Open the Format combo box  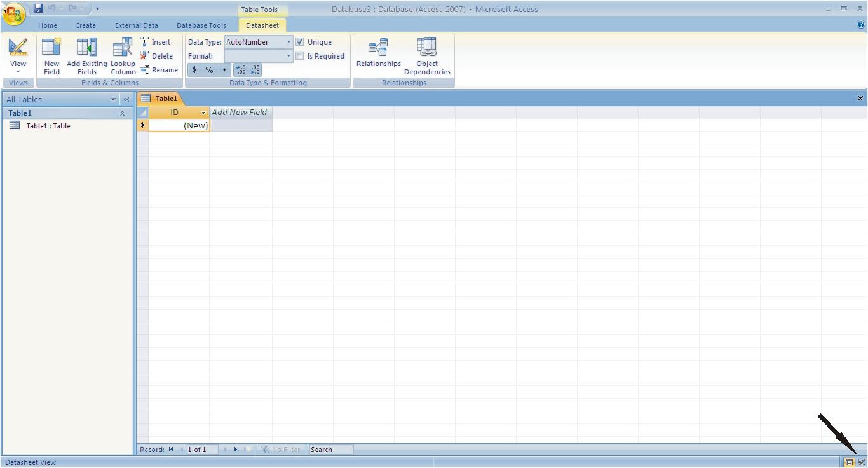[259, 56]
